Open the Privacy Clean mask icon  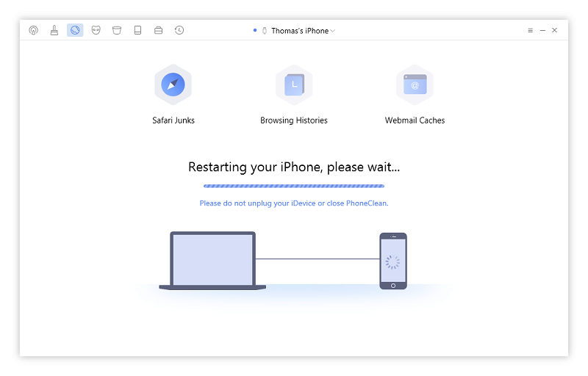96,30
